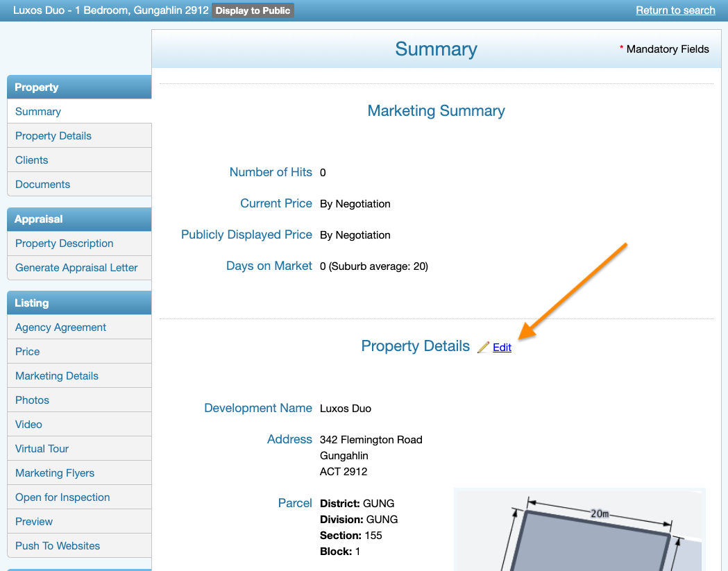
Task: Open the Open for Inspection page
Action: (62, 497)
